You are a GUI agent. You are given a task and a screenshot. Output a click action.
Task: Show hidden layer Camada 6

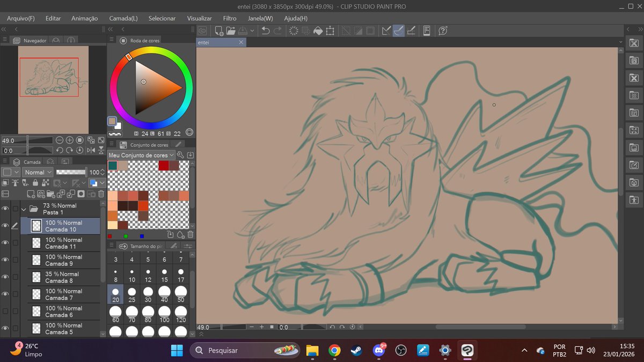pos(5,311)
